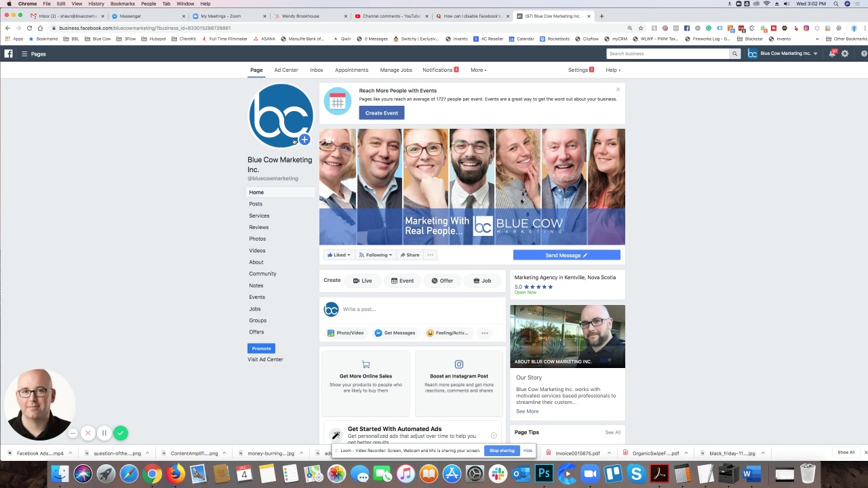
Task: Click the Send Message button
Action: [x=566, y=255]
